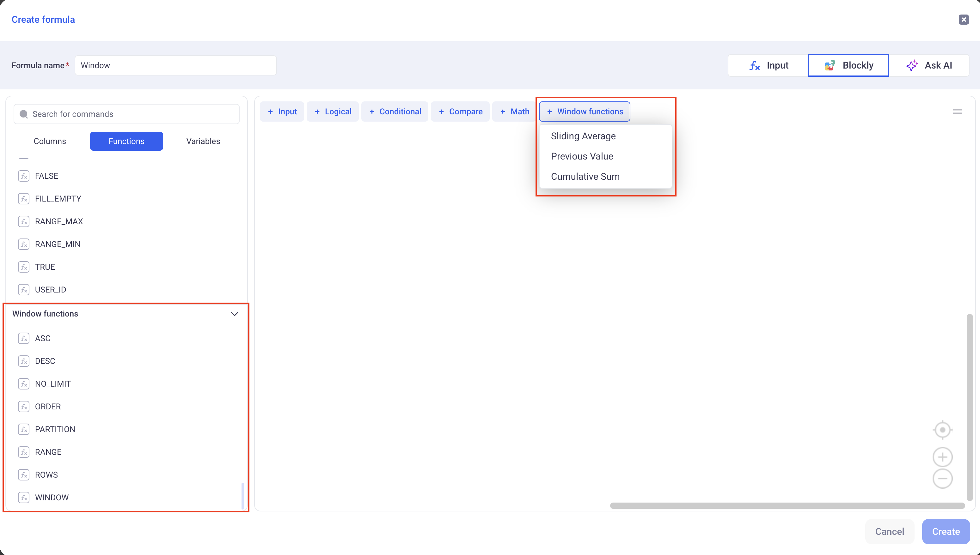Open the hamburger menu at canvas top right

(x=957, y=112)
